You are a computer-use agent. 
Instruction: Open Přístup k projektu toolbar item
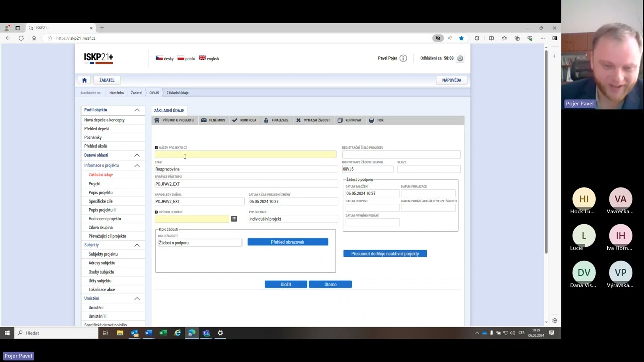point(174,120)
